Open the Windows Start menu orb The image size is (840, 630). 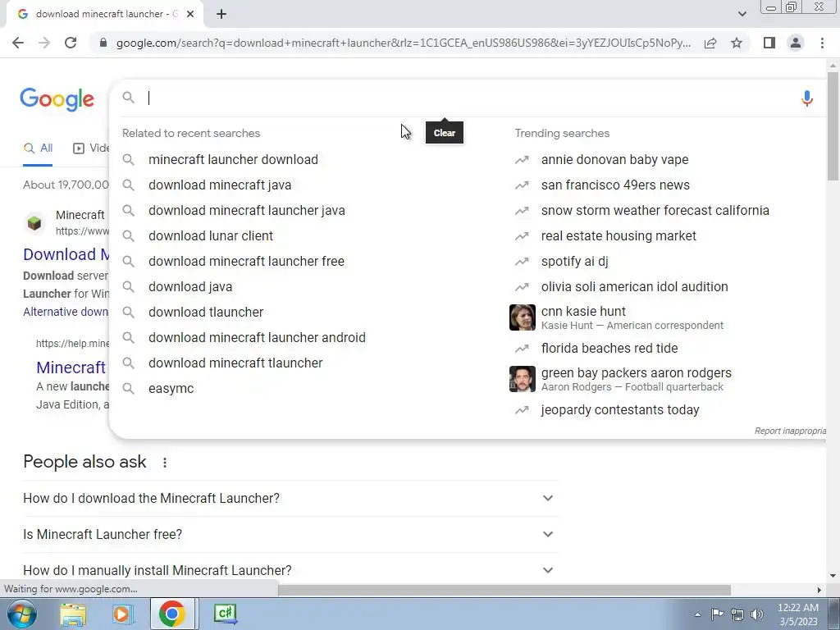click(x=21, y=614)
